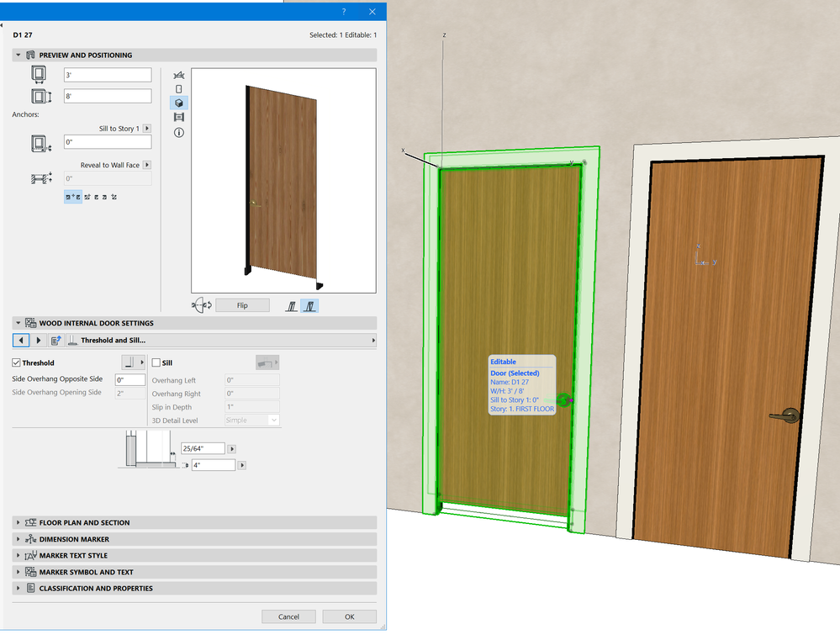Screen dimensions: 840x640
Task: Click the door height dimension icon
Action: (40, 97)
